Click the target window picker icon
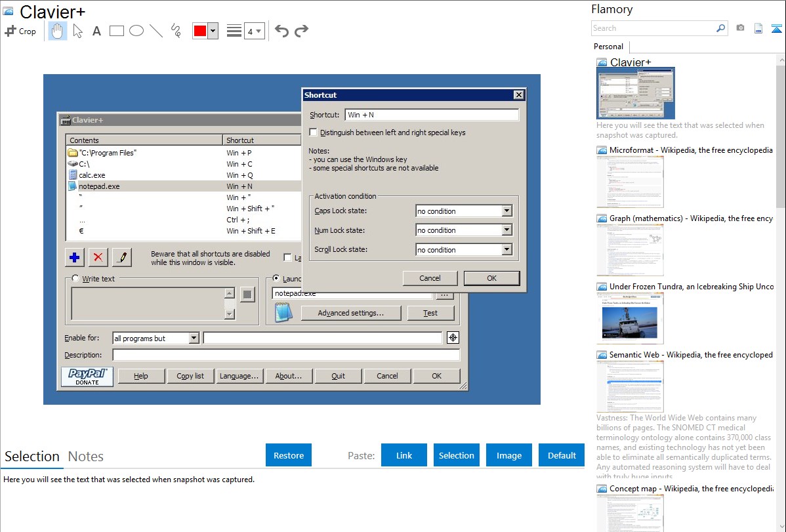This screenshot has height=532, width=786. 453,338
